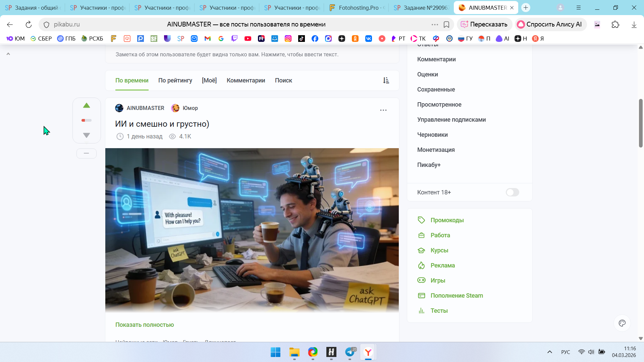Click Показать полностью link
The image size is (644, 362).
coord(145,325)
